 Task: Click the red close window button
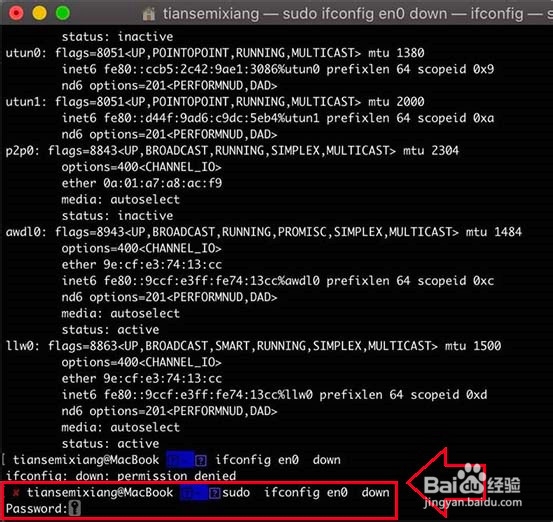click(x=16, y=13)
